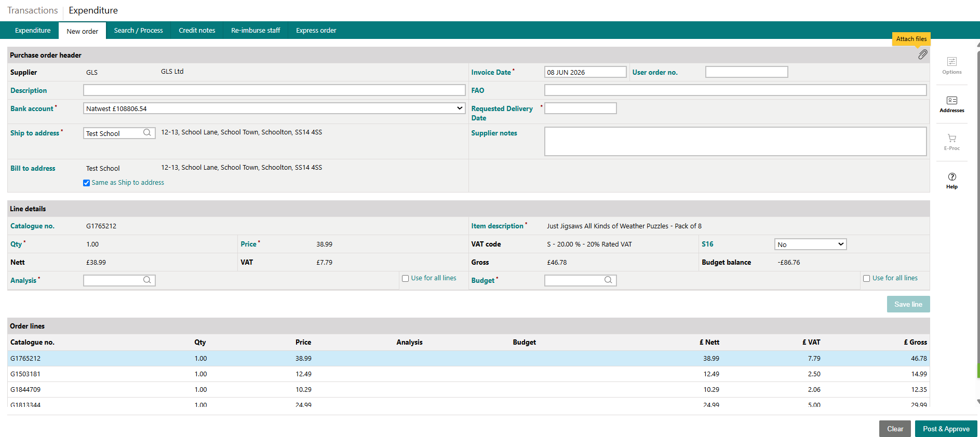Click the Qty value 1.00 in line details
The image size is (980, 437).
point(92,244)
